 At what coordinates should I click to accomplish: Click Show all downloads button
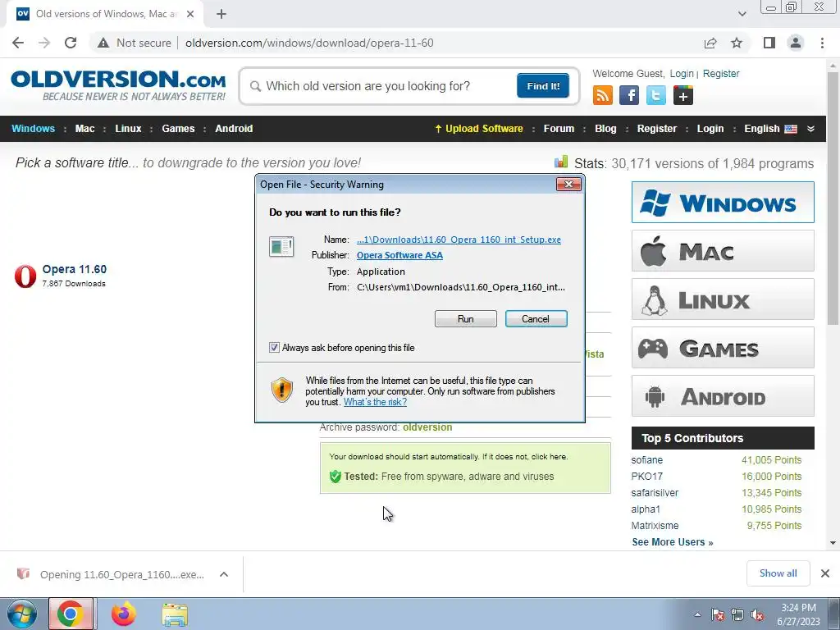click(x=778, y=573)
